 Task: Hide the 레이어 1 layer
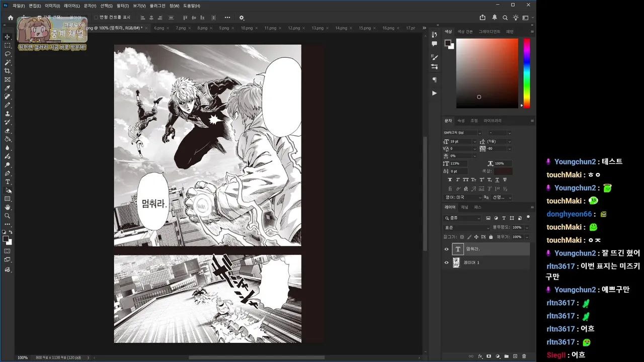pyautogui.click(x=446, y=262)
